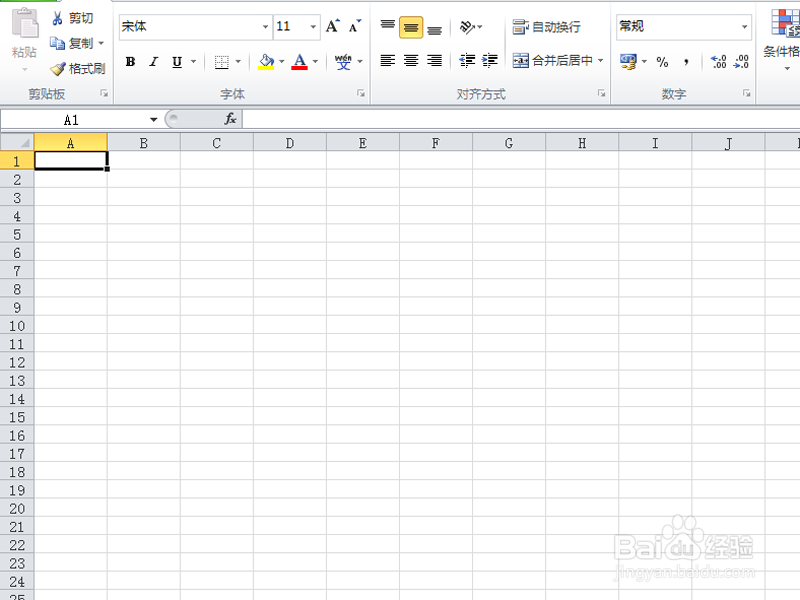The width and height of the screenshot is (800, 600).
Task: Open Merge and Center dropdown arrow
Action: point(601,61)
